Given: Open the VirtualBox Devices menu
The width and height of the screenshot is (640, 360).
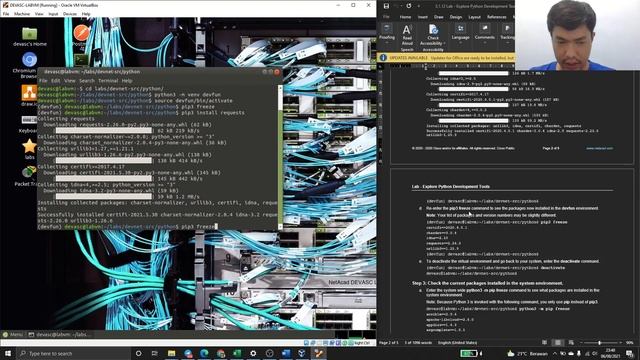Looking at the screenshot, I should coord(69,14).
